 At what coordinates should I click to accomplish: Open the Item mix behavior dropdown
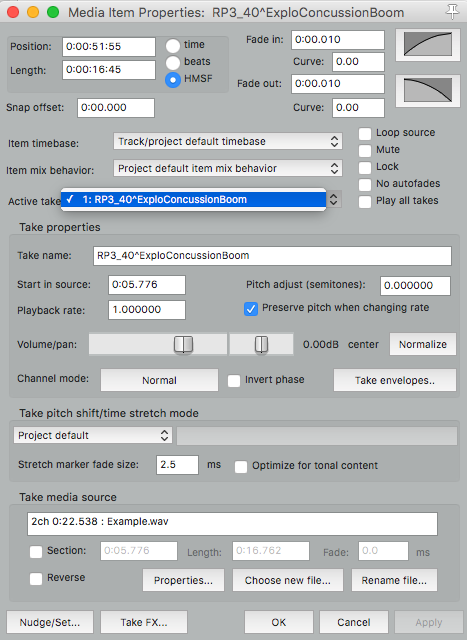coord(228,169)
